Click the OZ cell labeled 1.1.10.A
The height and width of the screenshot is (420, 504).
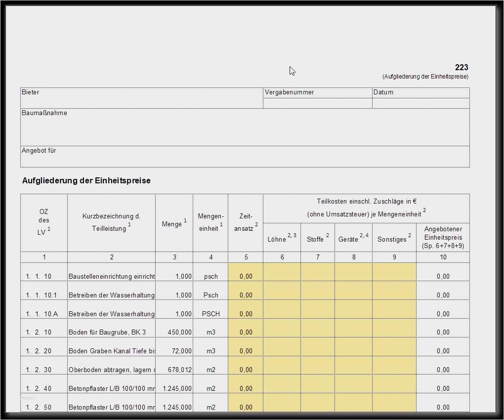pyautogui.click(x=44, y=314)
